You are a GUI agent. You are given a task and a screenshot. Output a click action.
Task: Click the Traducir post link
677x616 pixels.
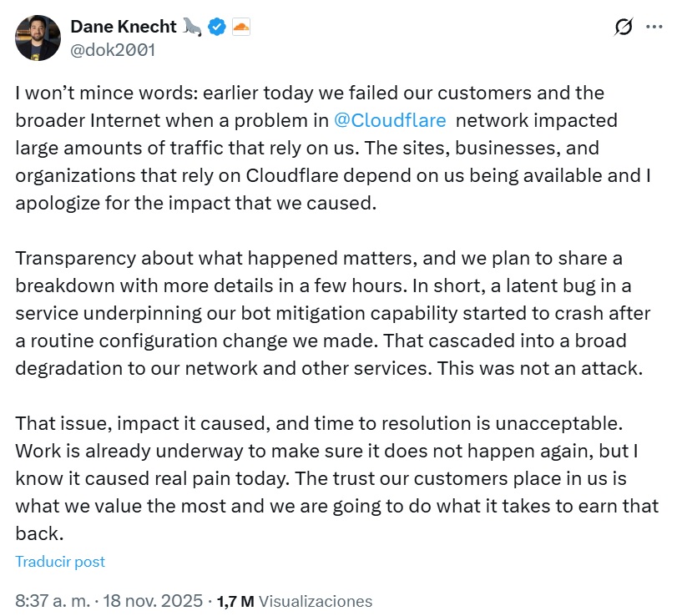(60, 561)
